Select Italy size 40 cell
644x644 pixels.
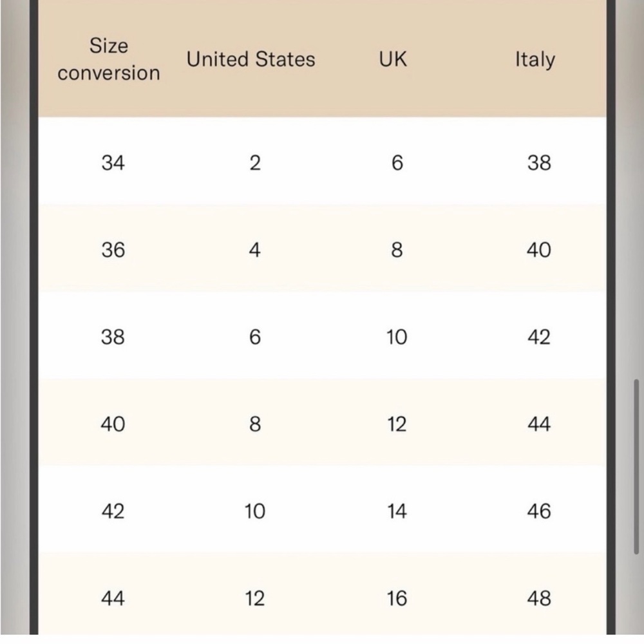pyautogui.click(x=539, y=250)
